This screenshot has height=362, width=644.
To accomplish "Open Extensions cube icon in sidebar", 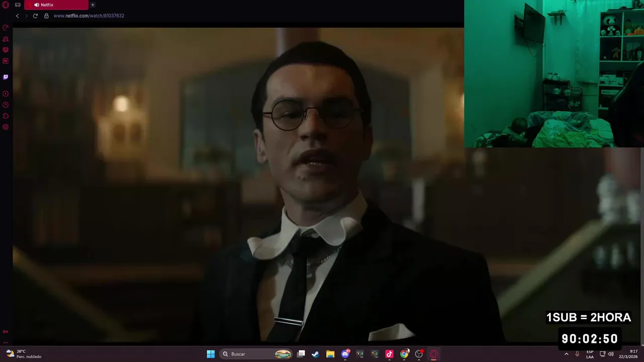I will click(x=6, y=116).
